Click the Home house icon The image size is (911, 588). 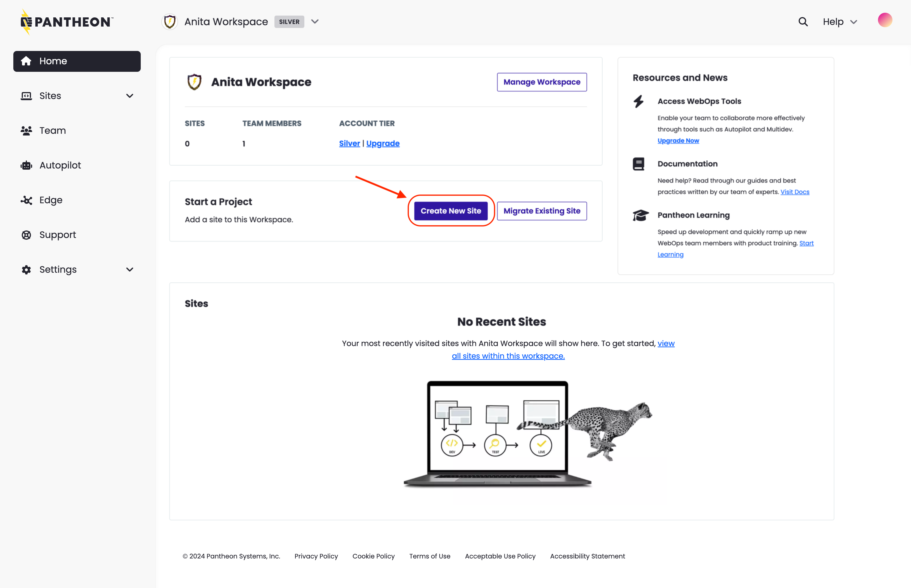click(26, 61)
